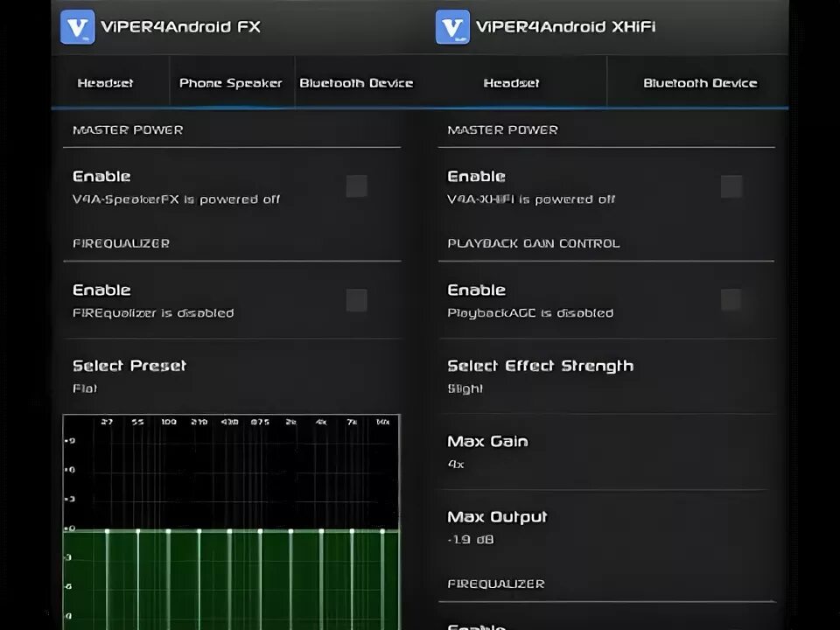Open Select Preset (Flat) option

point(232,376)
